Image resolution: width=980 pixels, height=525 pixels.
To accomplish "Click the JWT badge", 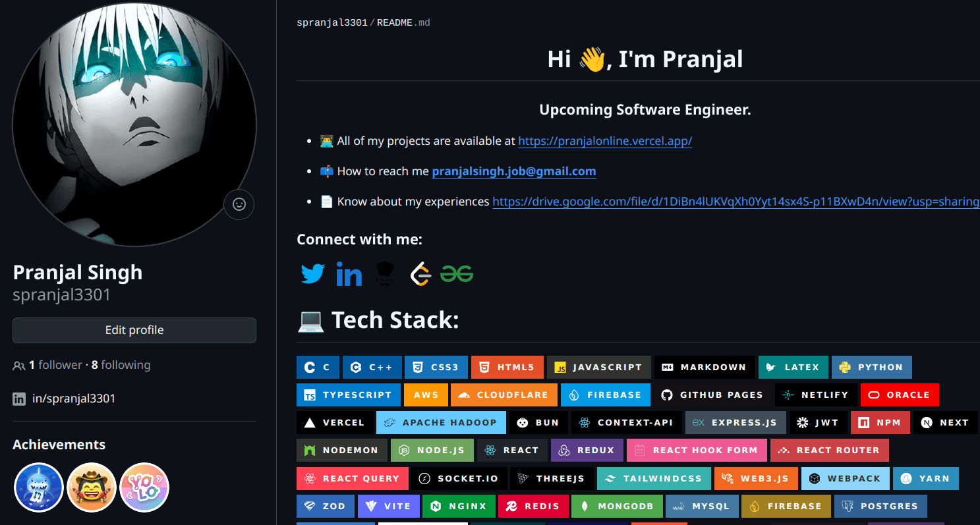I will pos(819,422).
